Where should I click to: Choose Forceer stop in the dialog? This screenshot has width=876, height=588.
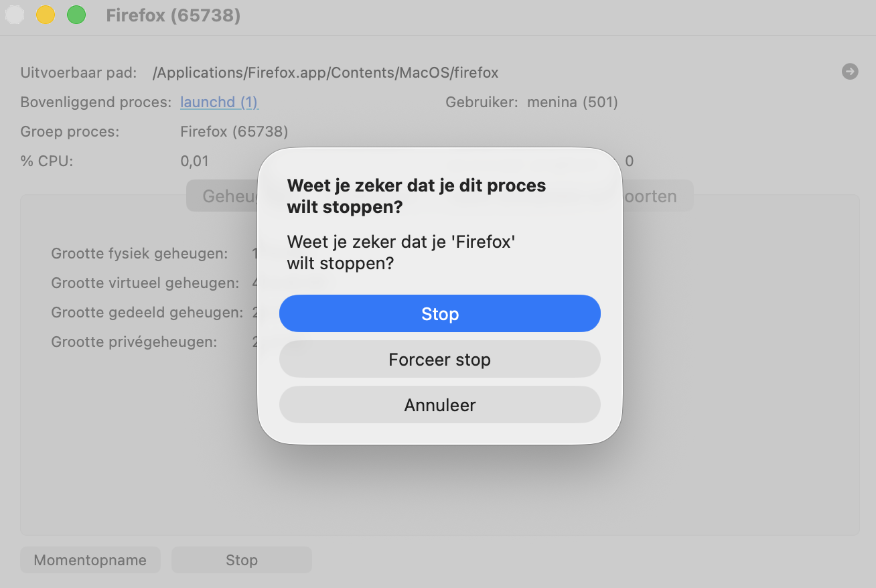(439, 360)
